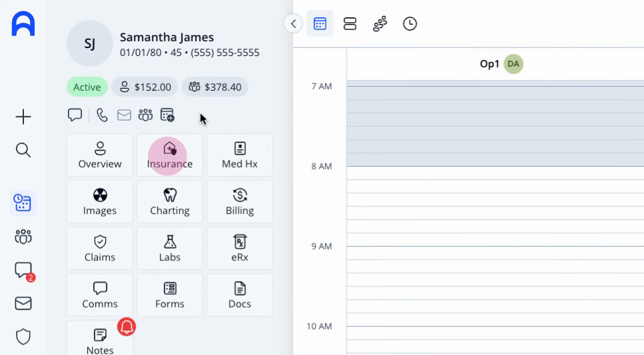Open the Billing tile

240,202
